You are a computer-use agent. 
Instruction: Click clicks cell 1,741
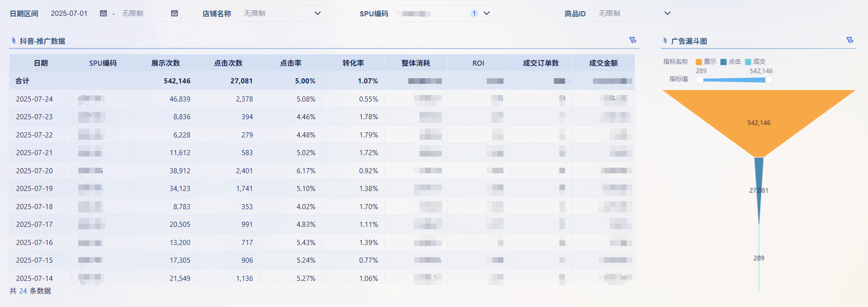(x=244, y=188)
